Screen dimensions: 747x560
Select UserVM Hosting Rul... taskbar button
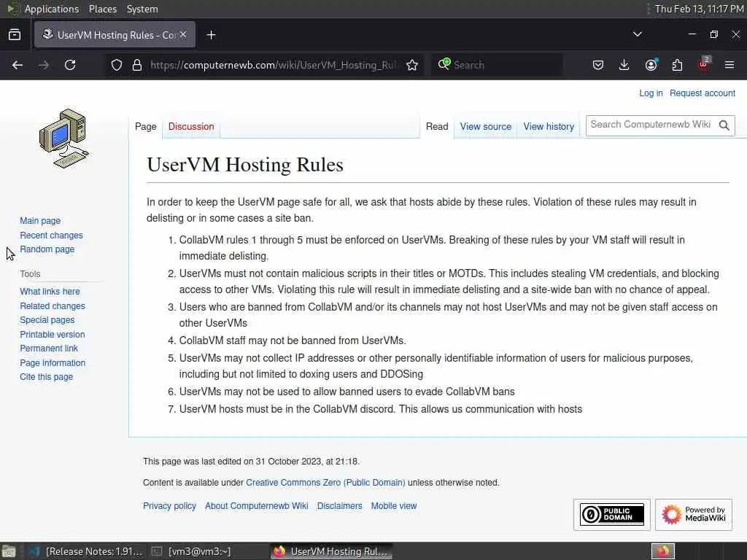pos(332,551)
